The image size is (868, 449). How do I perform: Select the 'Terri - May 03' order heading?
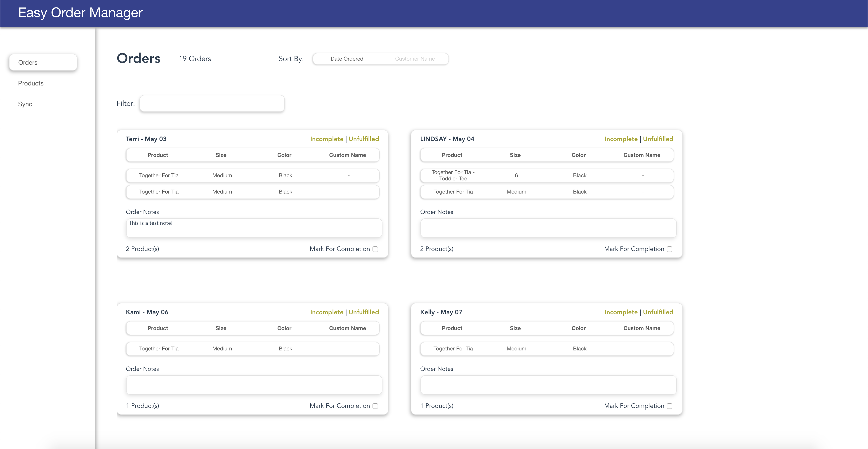(x=146, y=139)
